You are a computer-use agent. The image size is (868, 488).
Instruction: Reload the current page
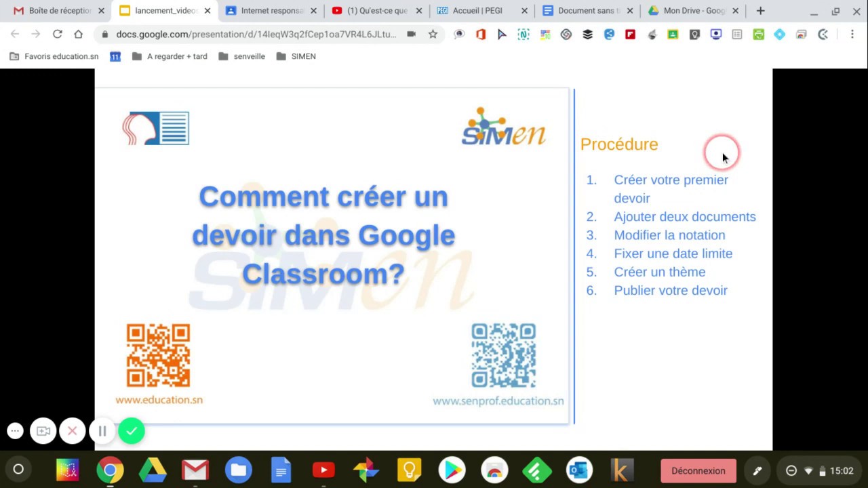(58, 34)
